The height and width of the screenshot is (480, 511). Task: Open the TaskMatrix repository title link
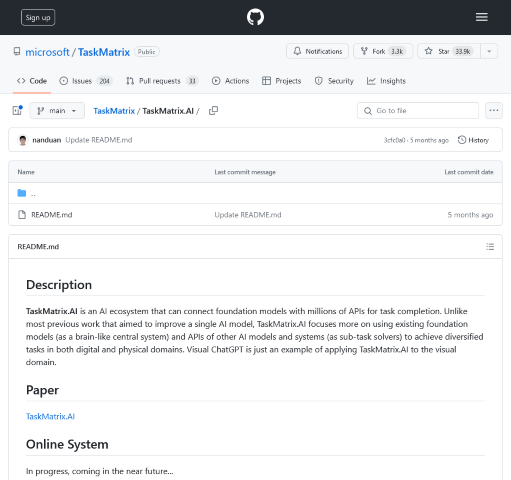[x=104, y=52]
